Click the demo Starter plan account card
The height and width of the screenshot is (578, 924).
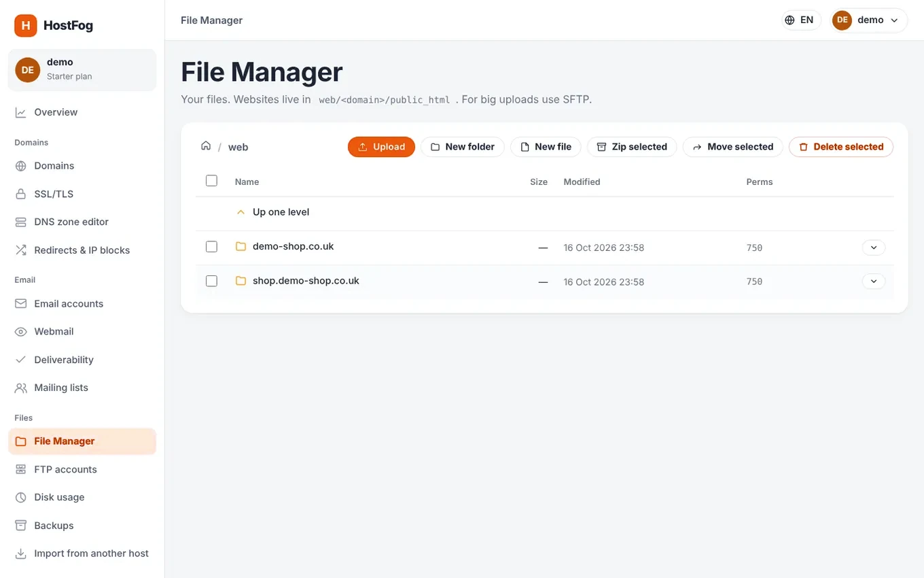82,69
